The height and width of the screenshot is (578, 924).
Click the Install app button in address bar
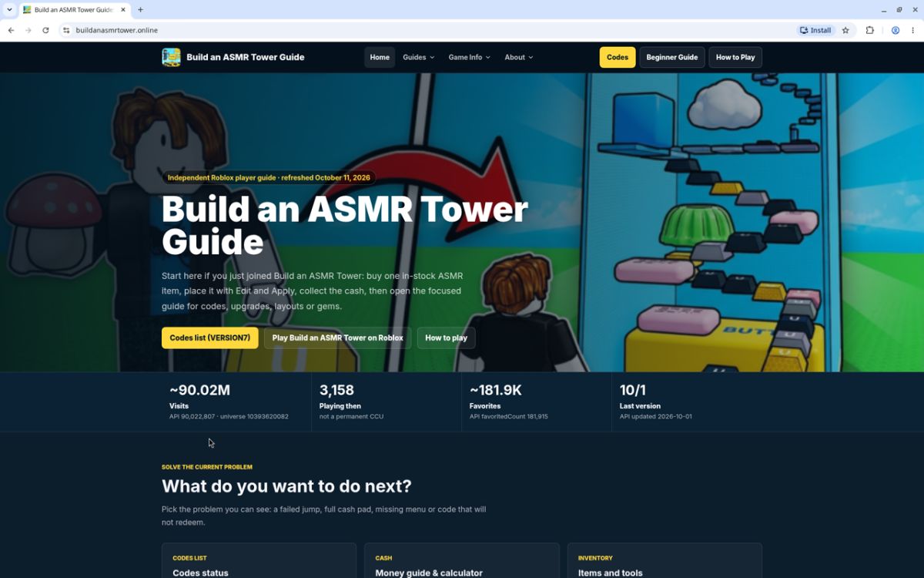816,30
